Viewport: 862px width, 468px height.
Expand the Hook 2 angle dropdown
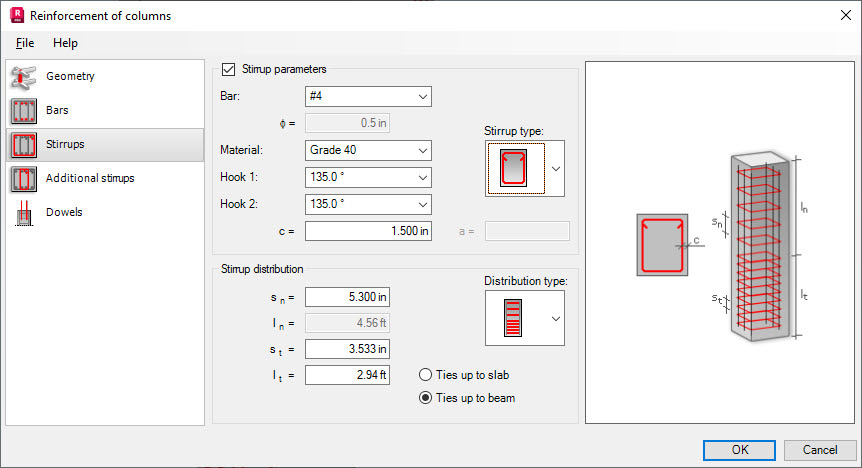[368, 204]
